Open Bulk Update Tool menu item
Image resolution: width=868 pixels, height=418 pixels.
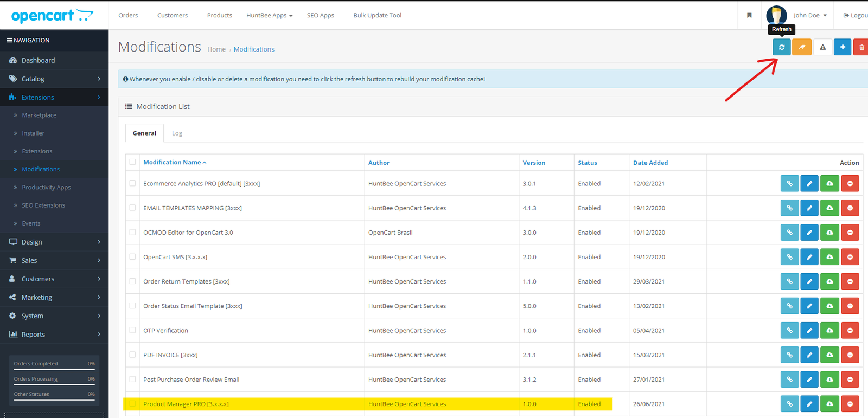[x=378, y=15]
